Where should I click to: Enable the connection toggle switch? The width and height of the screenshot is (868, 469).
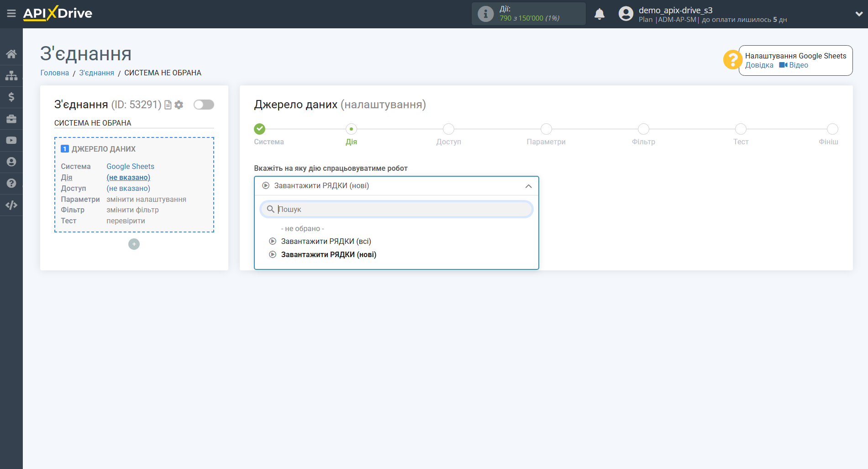pyautogui.click(x=204, y=105)
